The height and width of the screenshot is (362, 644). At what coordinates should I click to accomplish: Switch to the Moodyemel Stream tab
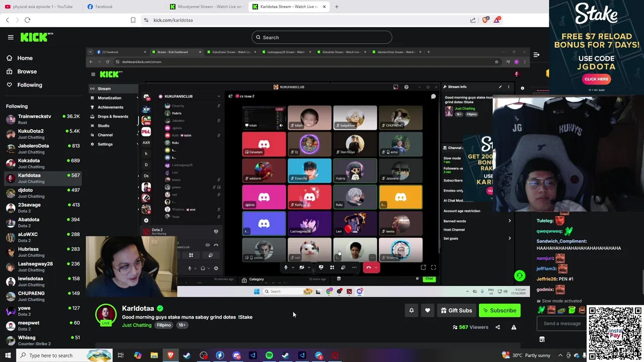[206, 7]
